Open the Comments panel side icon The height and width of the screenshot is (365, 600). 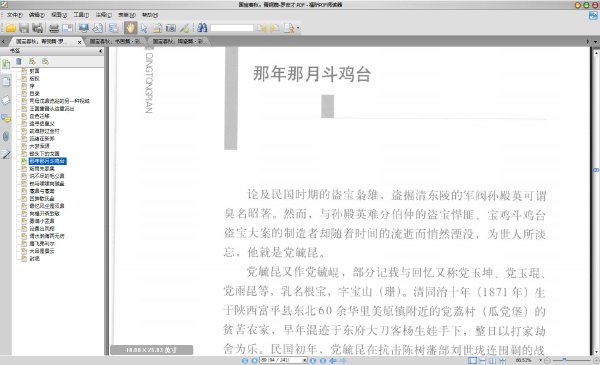click(x=6, y=118)
